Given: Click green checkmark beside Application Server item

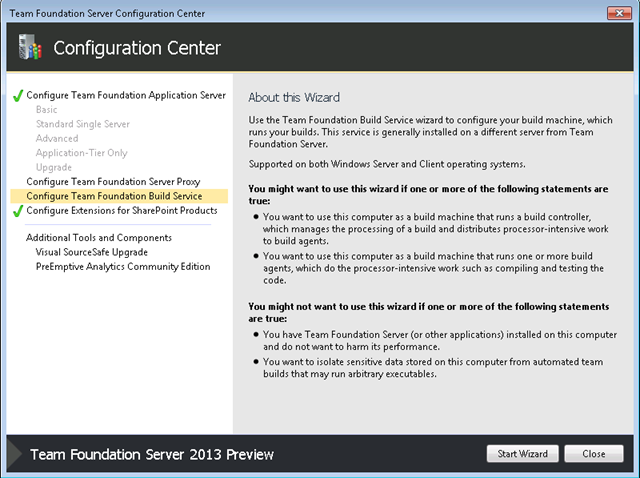Looking at the screenshot, I should click(18, 96).
